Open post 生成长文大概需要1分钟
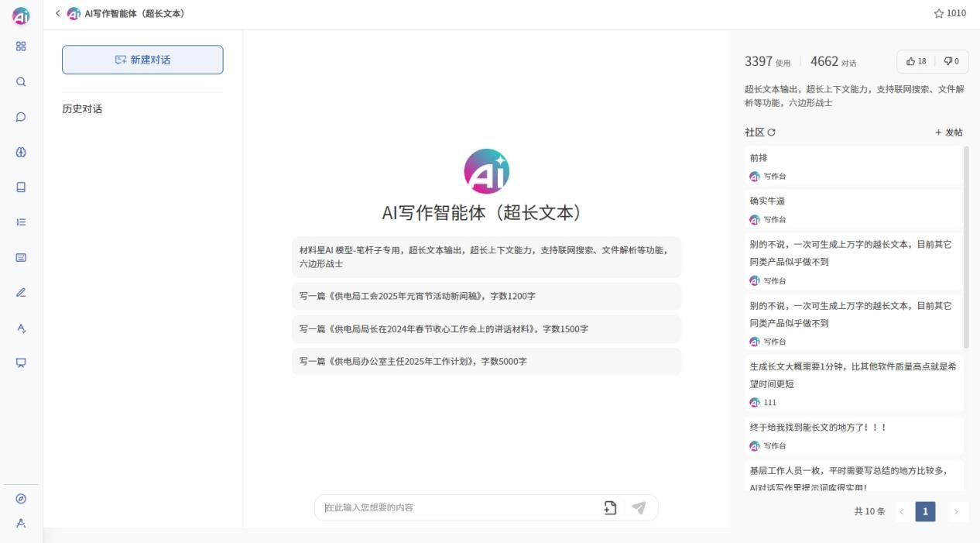 click(854, 383)
